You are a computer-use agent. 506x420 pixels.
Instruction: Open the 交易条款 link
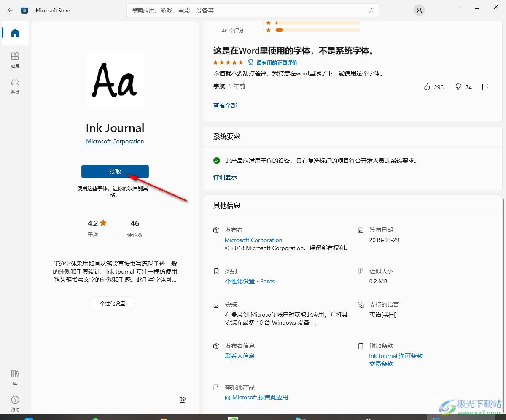pyautogui.click(x=381, y=364)
